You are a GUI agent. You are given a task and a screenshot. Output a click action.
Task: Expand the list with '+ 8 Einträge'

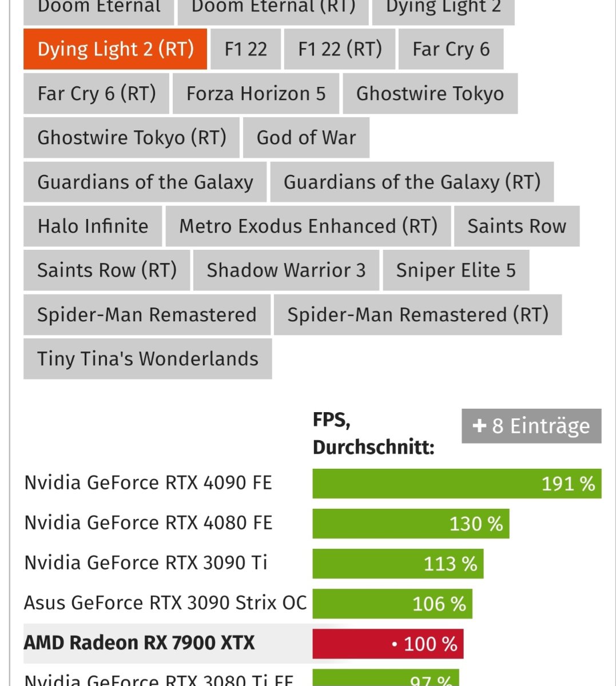click(531, 426)
